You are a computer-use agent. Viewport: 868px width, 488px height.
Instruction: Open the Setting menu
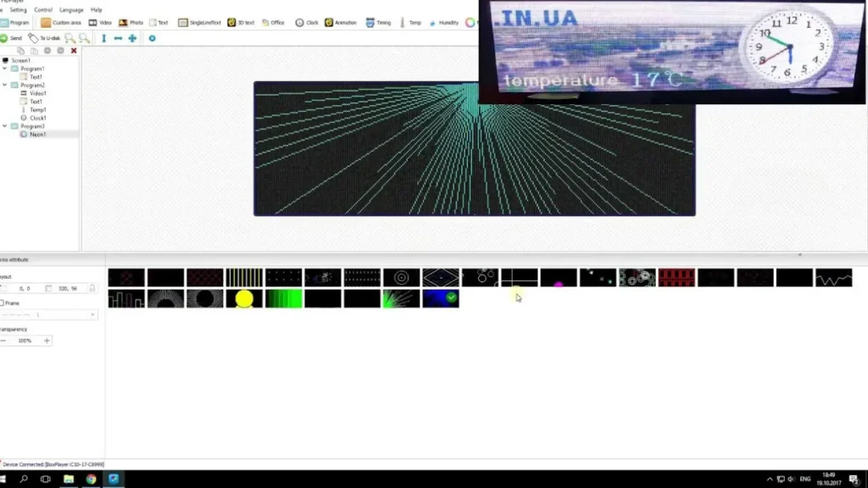point(18,10)
